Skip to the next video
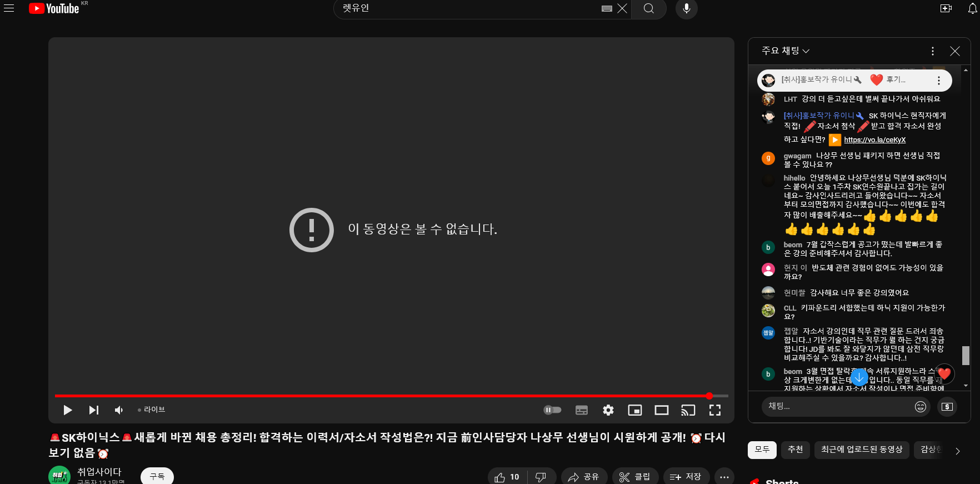 pyautogui.click(x=94, y=410)
